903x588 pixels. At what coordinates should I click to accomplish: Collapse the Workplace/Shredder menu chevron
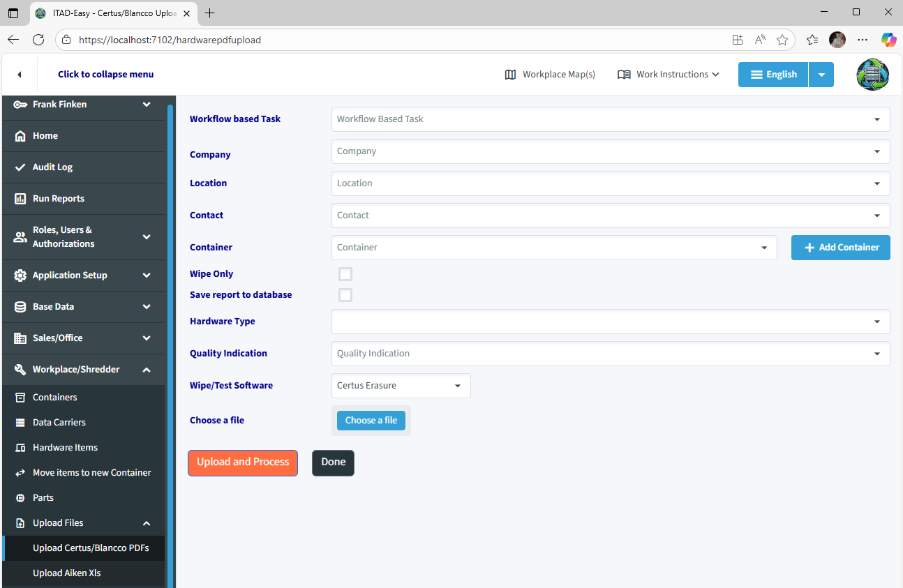click(x=147, y=370)
